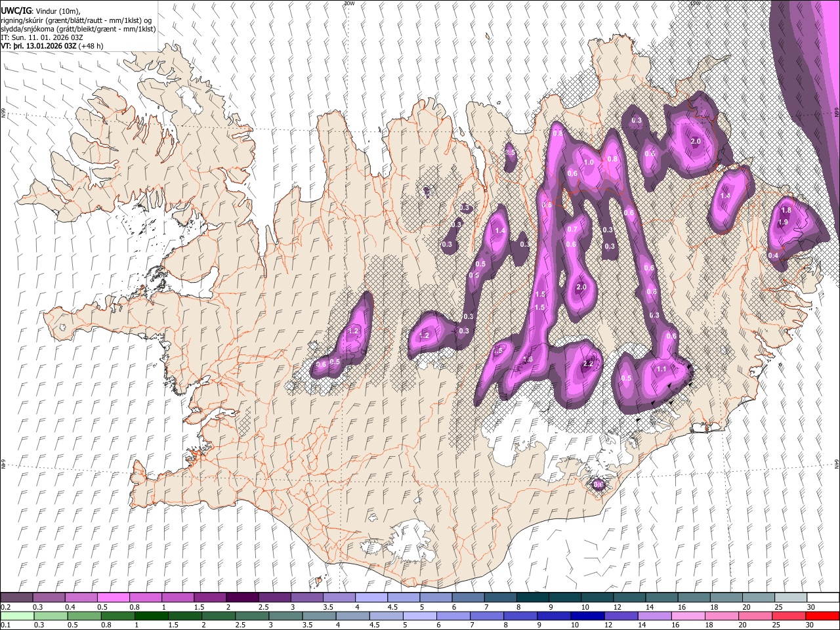Click the 1.9 snowfall value in the east
The height and width of the screenshot is (630, 840).
pyautogui.click(x=783, y=222)
